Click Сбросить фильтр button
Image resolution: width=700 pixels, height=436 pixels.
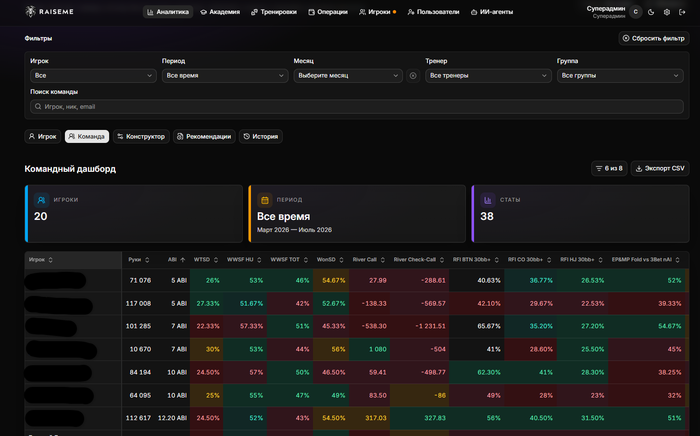tap(654, 38)
